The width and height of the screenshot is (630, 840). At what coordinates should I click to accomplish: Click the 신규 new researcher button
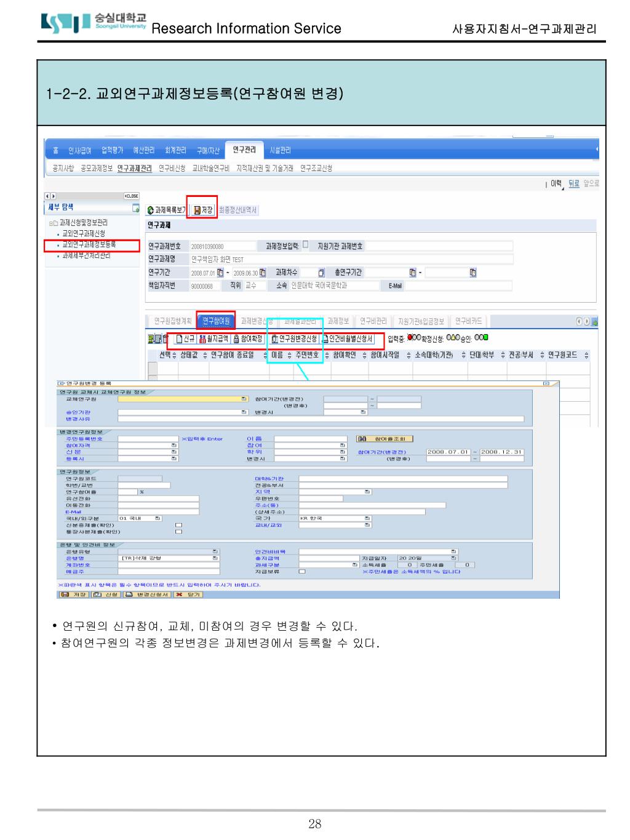coord(185,338)
